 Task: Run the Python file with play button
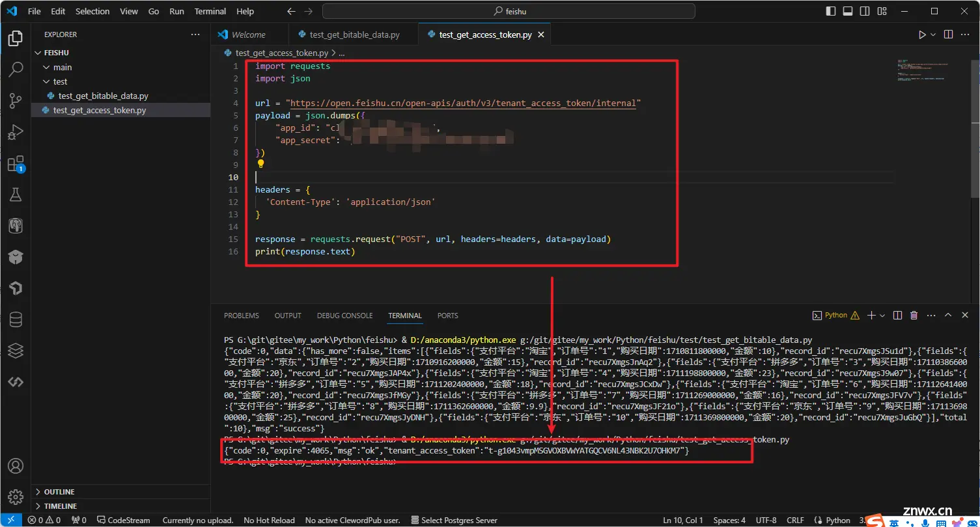pos(922,34)
